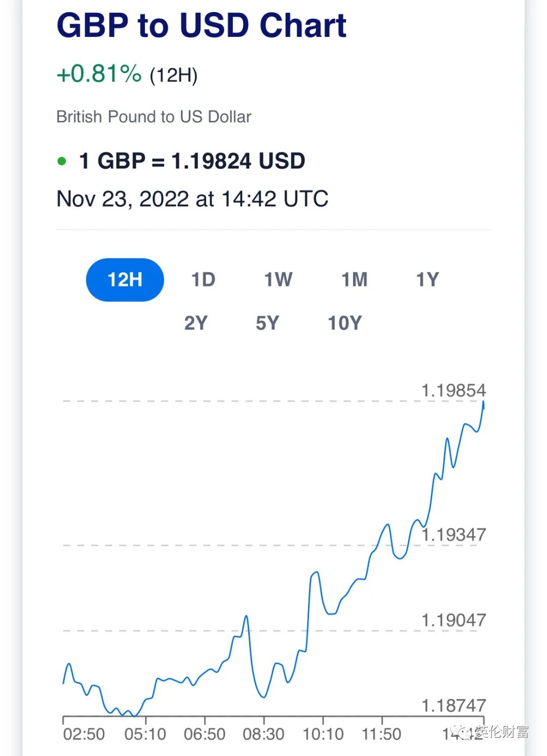This screenshot has height=756, width=547.
Task: Click the 1.18747 price level label
Action: (453, 705)
